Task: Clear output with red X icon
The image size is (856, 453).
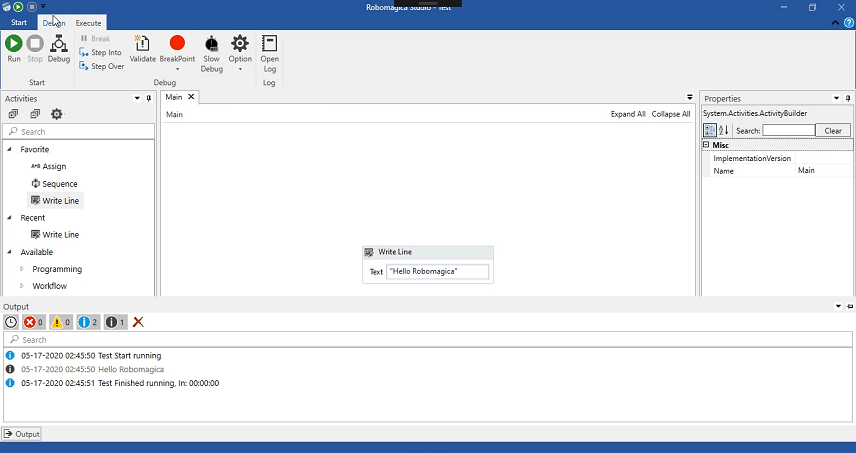Action: point(138,322)
